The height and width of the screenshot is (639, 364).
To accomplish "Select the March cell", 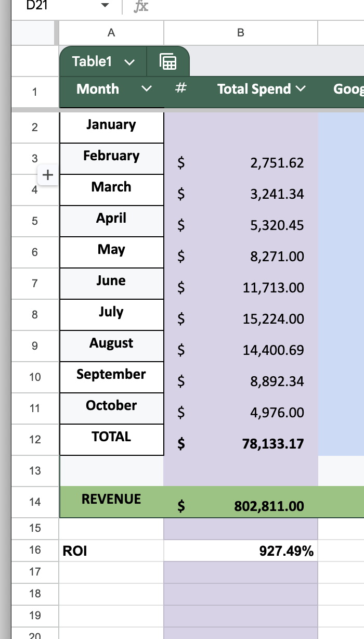I will tap(112, 190).
